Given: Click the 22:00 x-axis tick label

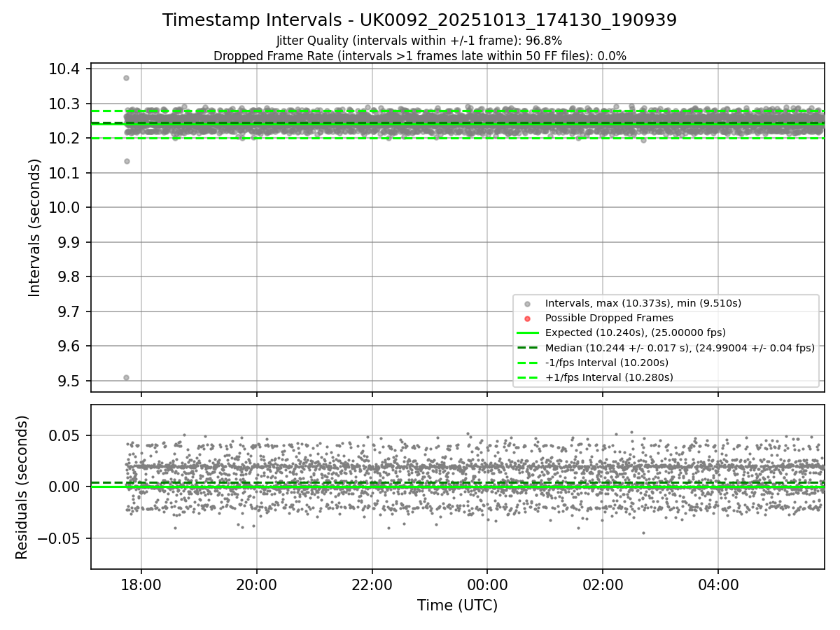Looking at the screenshot, I should [372, 584].
